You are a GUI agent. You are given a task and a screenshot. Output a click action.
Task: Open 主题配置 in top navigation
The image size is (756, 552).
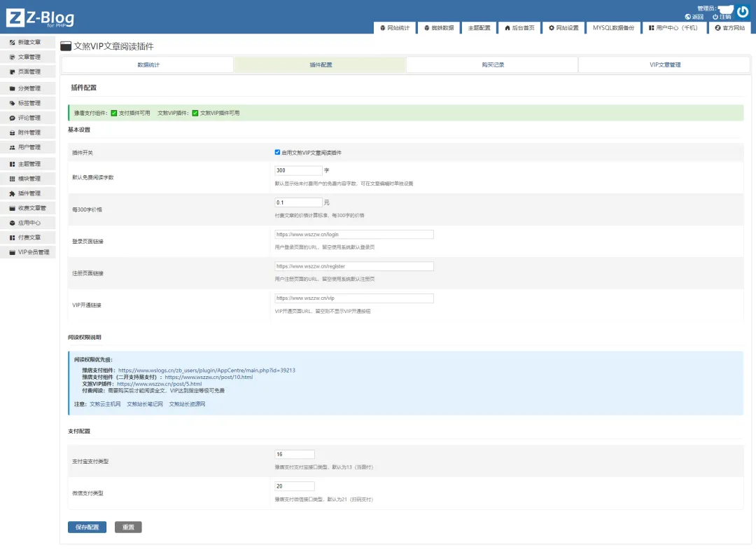pyautogui.click(x=479, y=28)
